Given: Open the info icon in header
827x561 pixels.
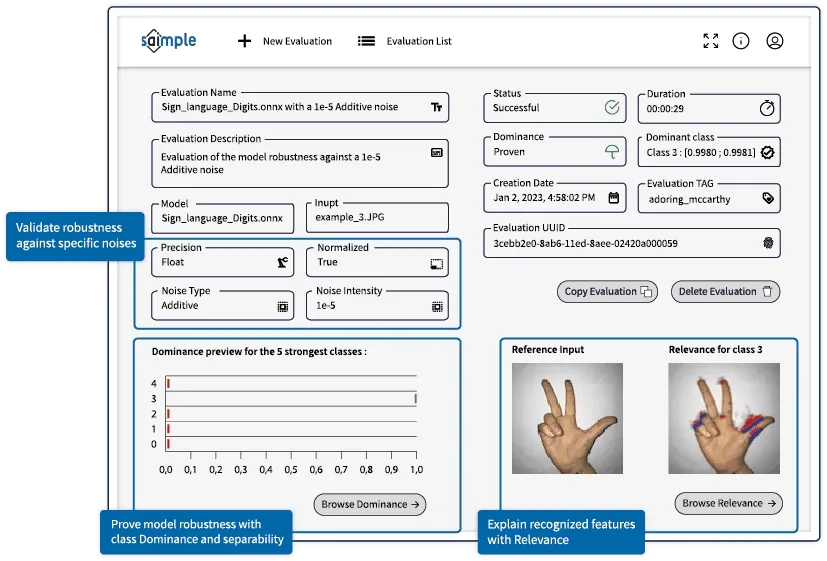Looking at the screenshot, I should (741, 41).
